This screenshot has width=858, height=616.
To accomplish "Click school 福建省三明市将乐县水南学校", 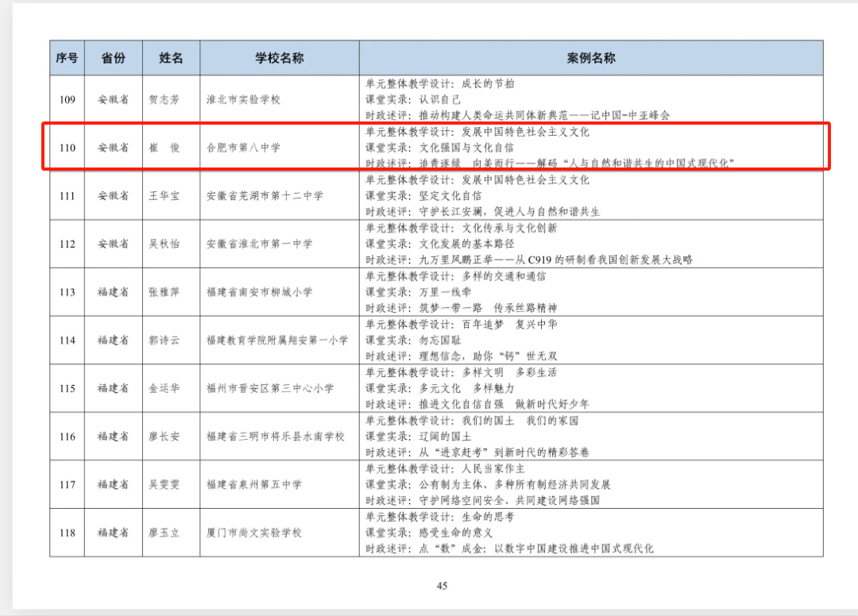I will (275, 436).
